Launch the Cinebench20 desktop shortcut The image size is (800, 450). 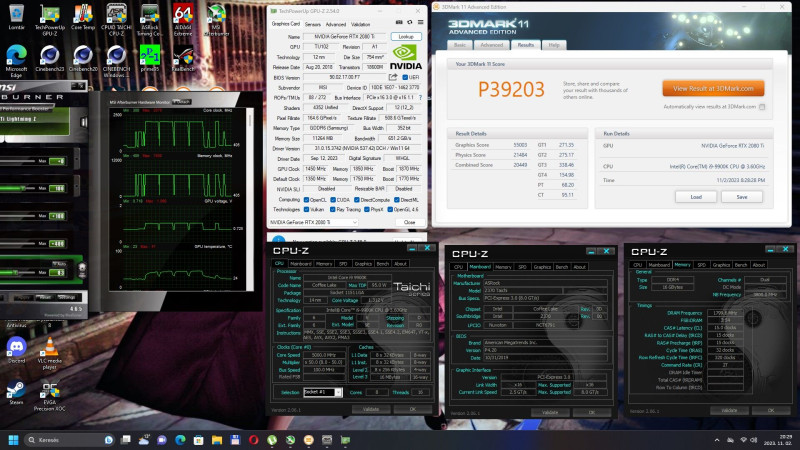tap(83, 59)
